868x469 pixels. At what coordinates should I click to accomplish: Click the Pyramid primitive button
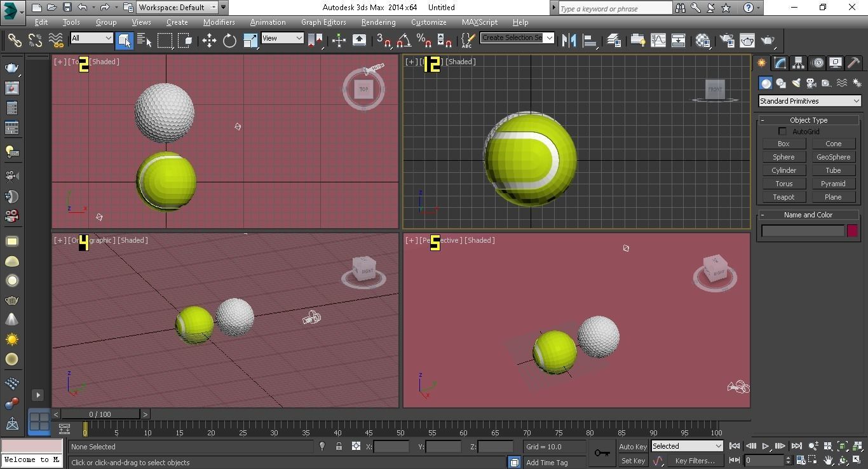point(833,184)
